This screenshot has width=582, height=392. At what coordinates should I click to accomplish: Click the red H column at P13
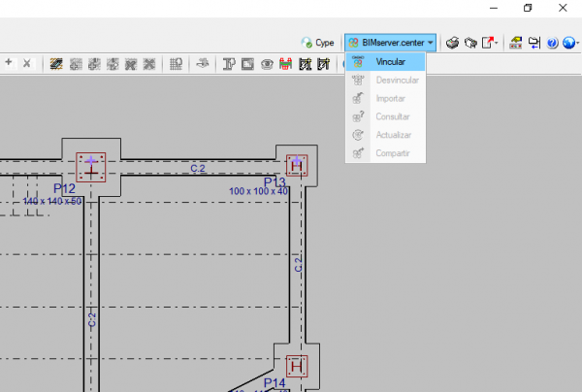click(x=297, y=166)
